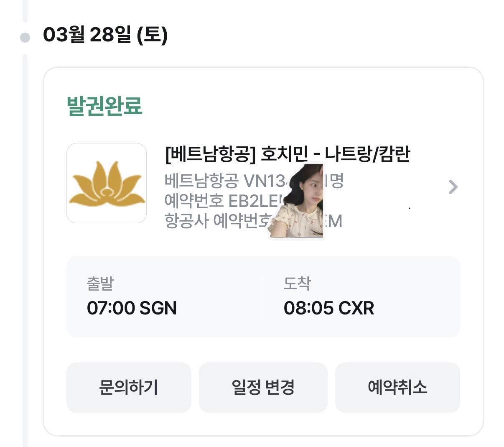Viewport: 504px width, 447px height.
Task: Open flight details with the right chevron
Action: tap(453, 187)
